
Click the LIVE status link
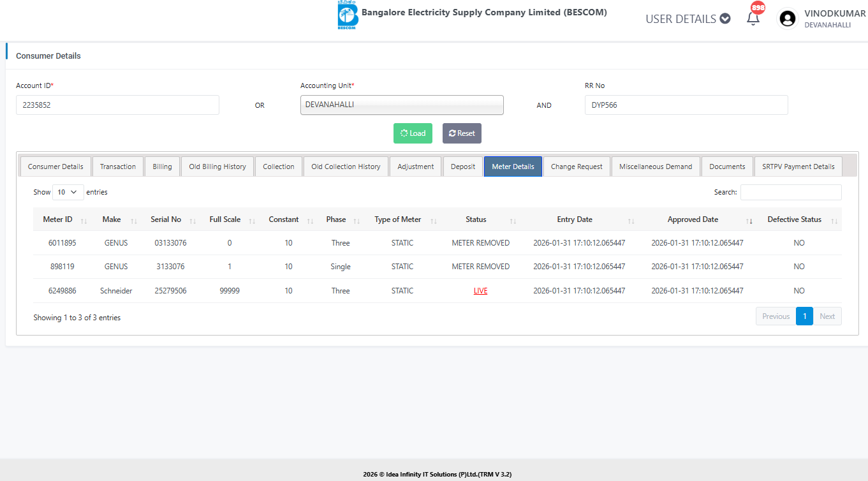point(480,291)
